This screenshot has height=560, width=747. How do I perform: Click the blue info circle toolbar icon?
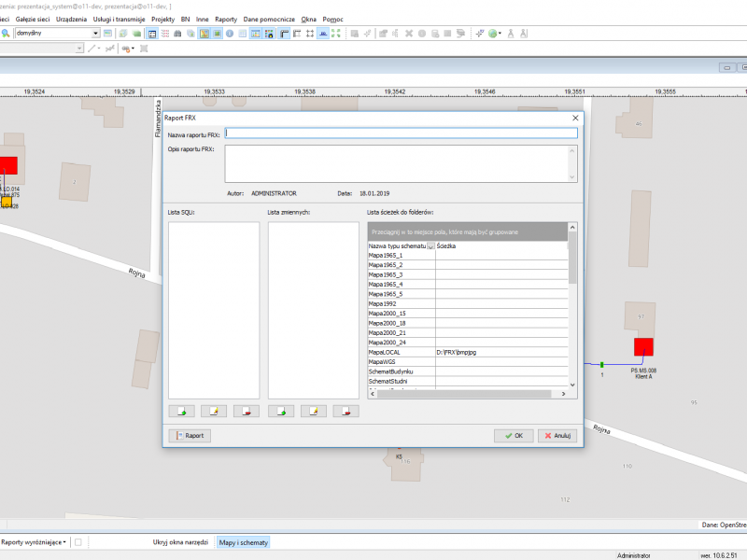click(230, 34)
